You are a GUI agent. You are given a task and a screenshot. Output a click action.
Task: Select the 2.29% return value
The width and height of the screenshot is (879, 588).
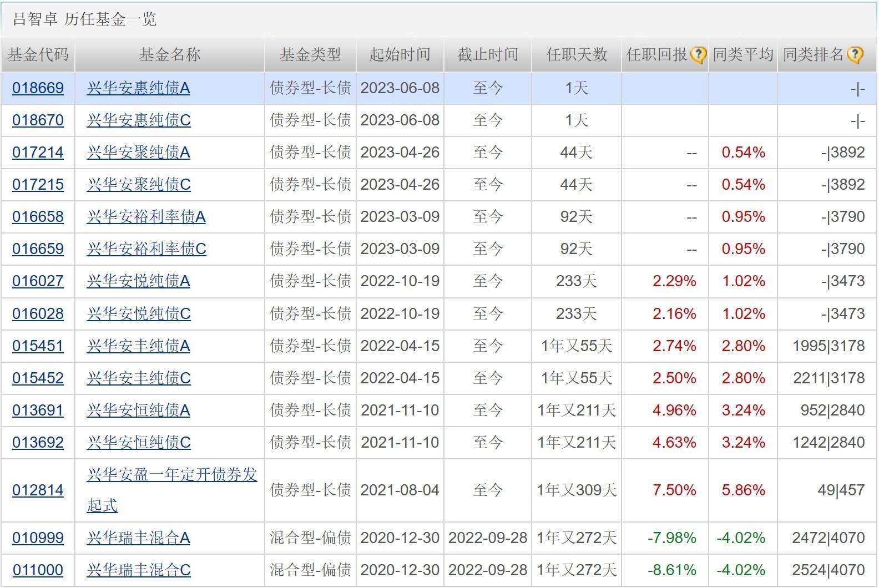pos(674,281)
